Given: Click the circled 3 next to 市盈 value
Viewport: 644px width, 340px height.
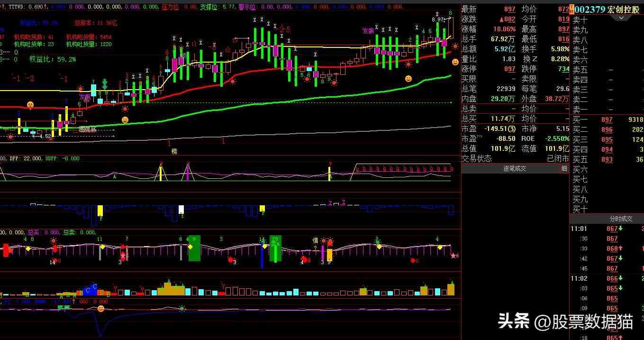Looking at the screenshot, I should pyautogui.click(x=512, y=129).
